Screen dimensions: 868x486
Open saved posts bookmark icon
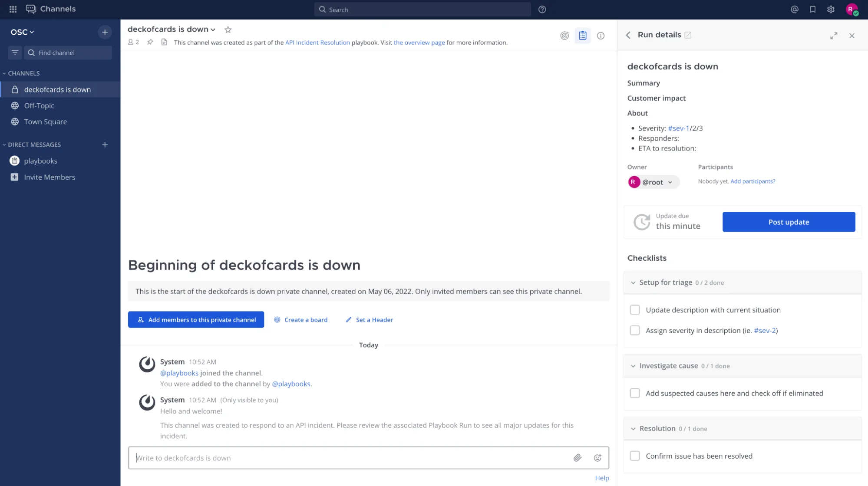(x=813, y=10)
